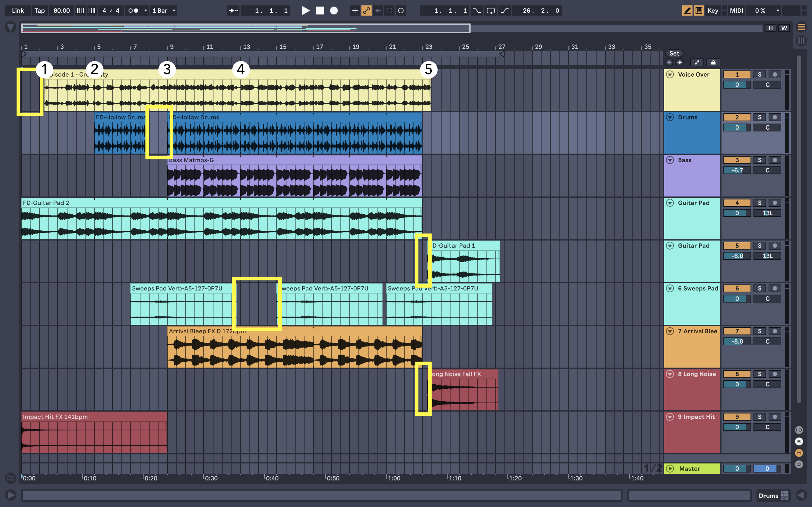The width and height of the screenshot is (812, 507).
Task: Toggle Link in the top-left corner
Action: [x=17, y=10]
